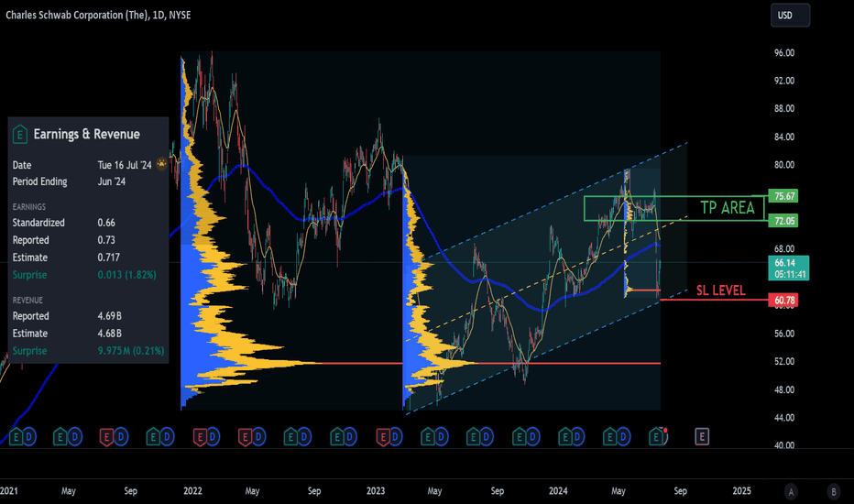This screenshot has height=504, width=854.
Task: Click the earnings estimate value 0.717
Action: (x=109, y=257)
